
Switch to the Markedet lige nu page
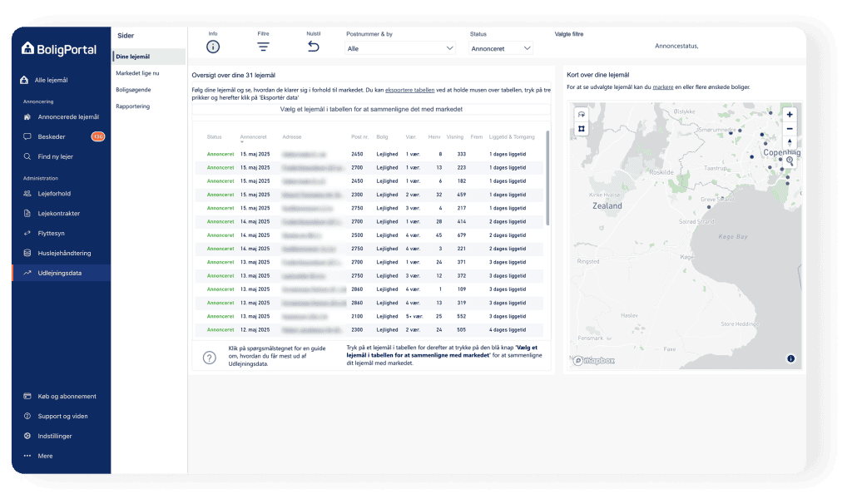pyautogui.click(x=138, y=73)
